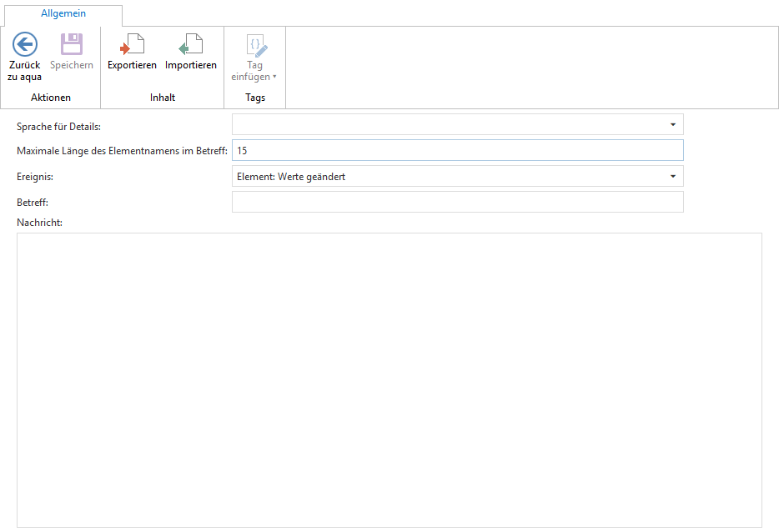Select the 'Element: Werte geändert' event field
The width and height of the screenshot is (779, 532).
pyautogui.click(x=442, y=177)
